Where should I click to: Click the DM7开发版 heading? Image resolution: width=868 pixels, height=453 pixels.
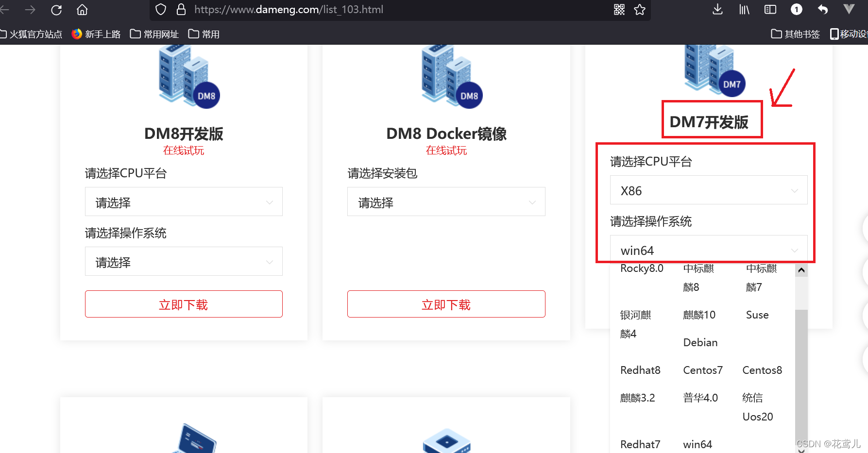click(x=709, y=122)
